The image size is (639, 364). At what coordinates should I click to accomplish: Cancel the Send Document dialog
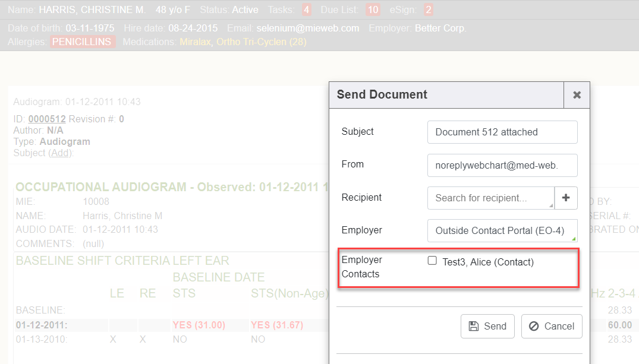pyautogui.click(x=552, y=326)
